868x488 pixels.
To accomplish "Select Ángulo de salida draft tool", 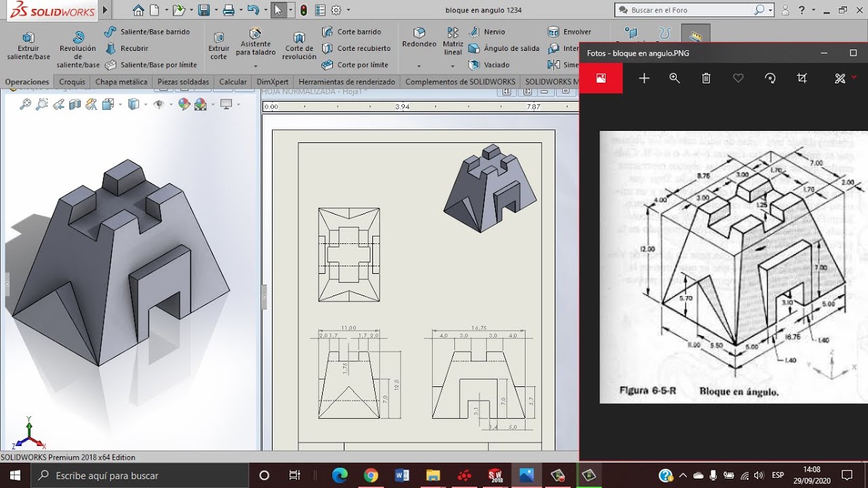I will tap(504, 48).
